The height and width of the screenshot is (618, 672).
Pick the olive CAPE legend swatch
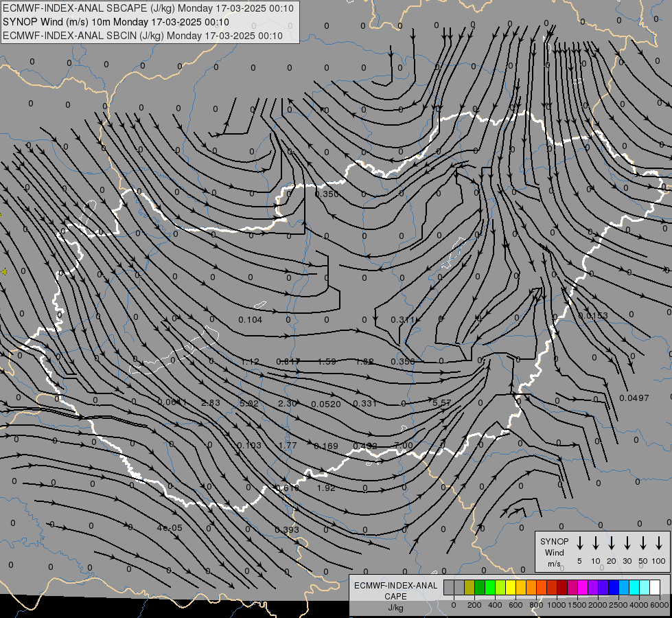pos(470,587)
